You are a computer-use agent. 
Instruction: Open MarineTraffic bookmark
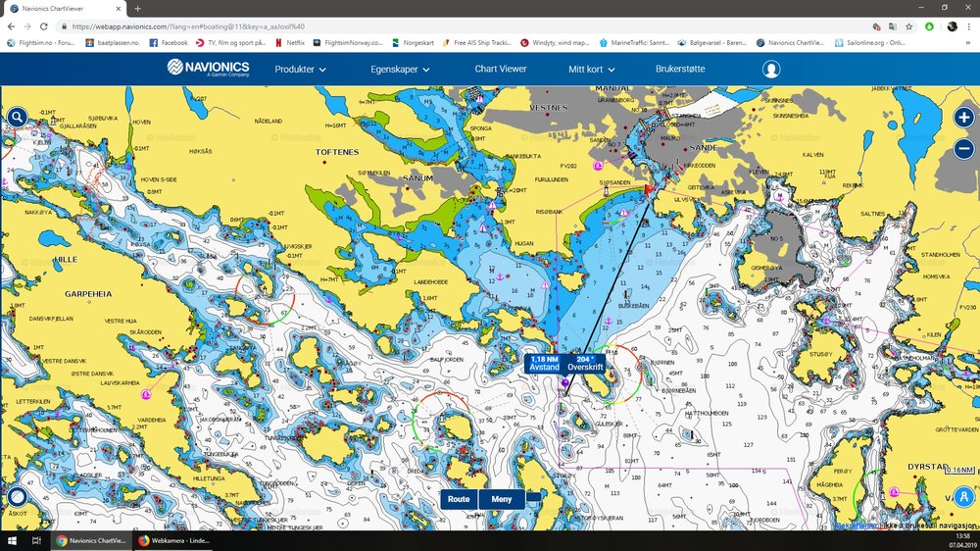(634, 42)
